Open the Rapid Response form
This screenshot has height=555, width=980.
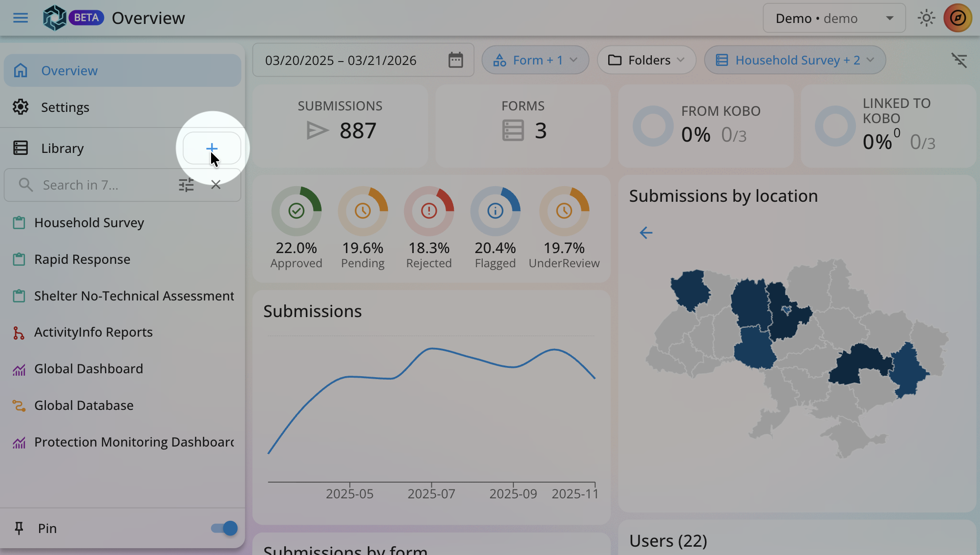82,259
